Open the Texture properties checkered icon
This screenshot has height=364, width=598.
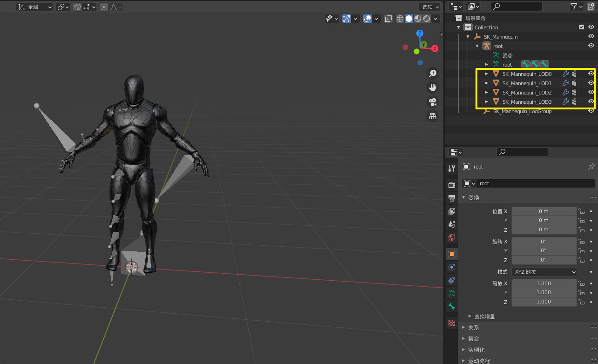(451, 323)
